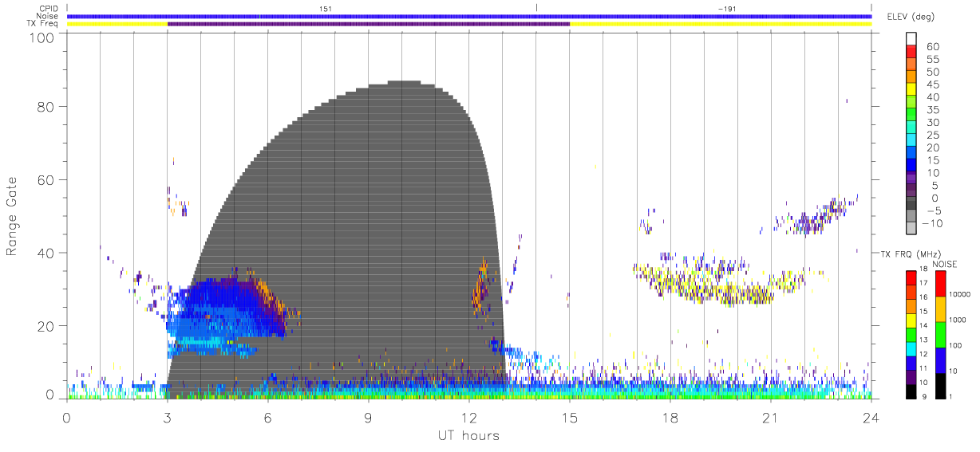Viewport: 980px width, 452px height.
Task: Click tick label 40 on Range Gate axis
Action: point(46,253)
